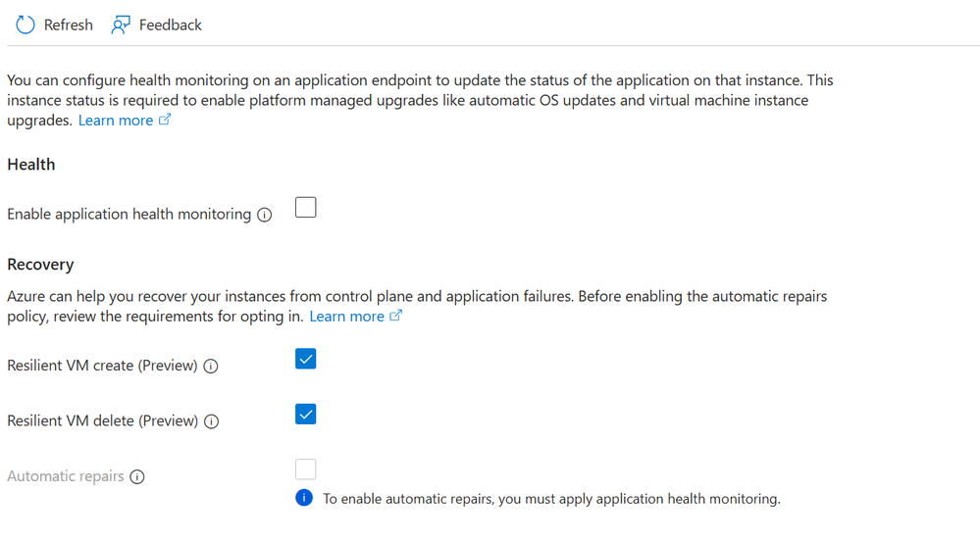Open Learn more link about health monitoring

[x=116, y=121]
